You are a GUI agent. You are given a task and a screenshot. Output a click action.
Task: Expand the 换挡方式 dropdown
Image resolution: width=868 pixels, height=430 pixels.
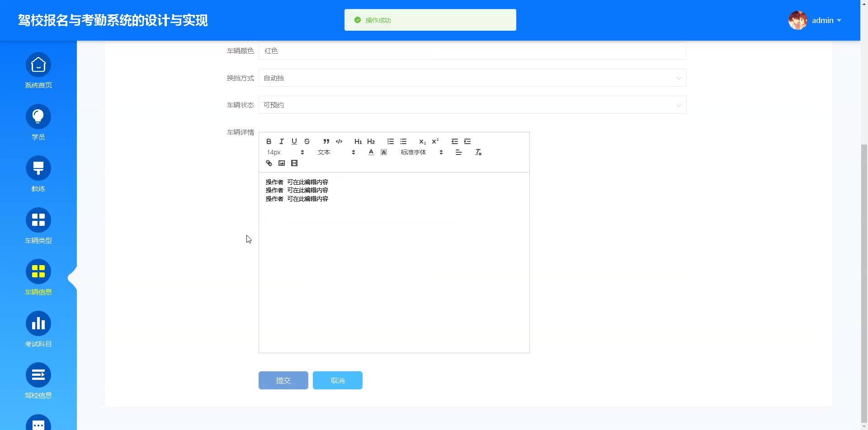coord(472,78)
